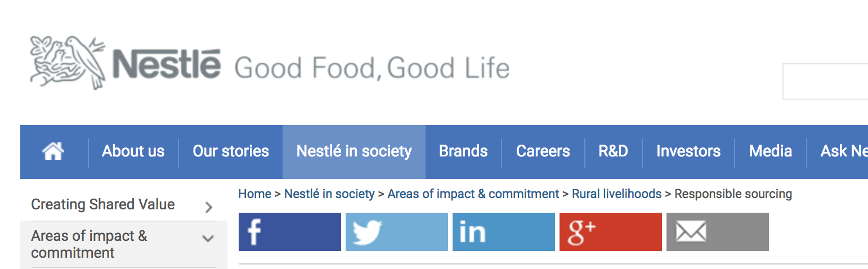Screen dimensions: 868x269
Task: Share page via LinkedIn icon
Action: (504, 232)
